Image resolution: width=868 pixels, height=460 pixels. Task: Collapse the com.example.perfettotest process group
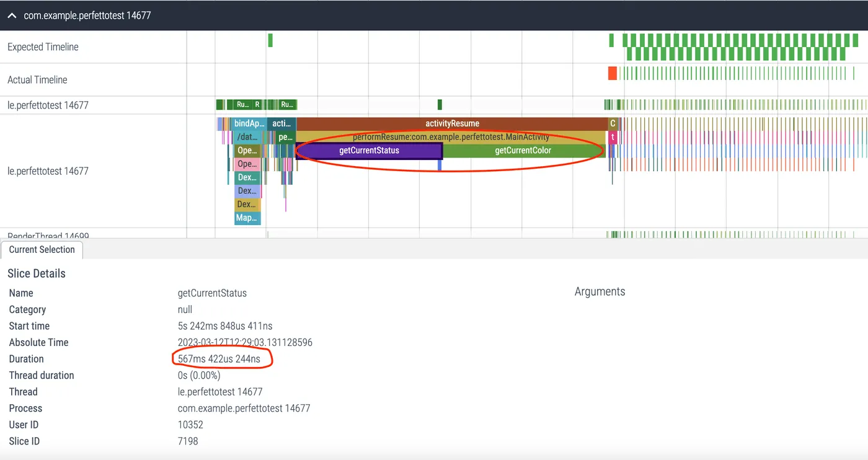pos(12,15)
